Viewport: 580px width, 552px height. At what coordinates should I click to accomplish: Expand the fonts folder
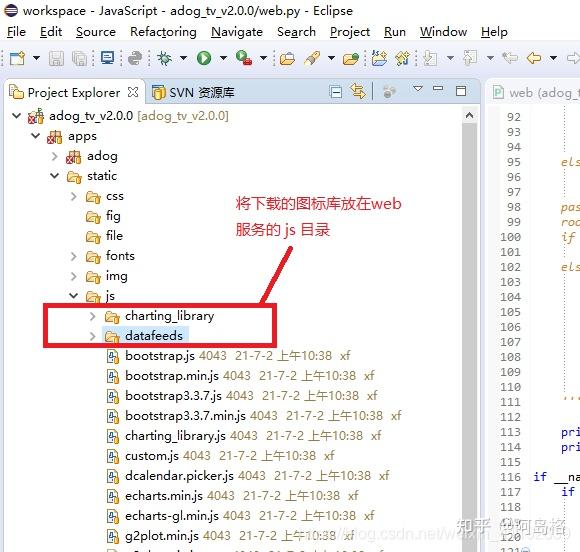pos(74,256)
